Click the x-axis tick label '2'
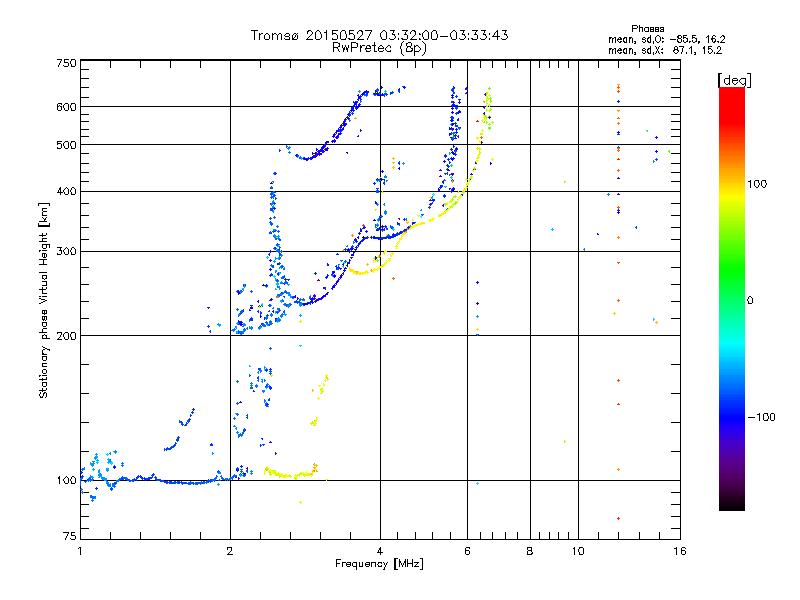This screenshot has height=600, width=800. click(230, 551)
